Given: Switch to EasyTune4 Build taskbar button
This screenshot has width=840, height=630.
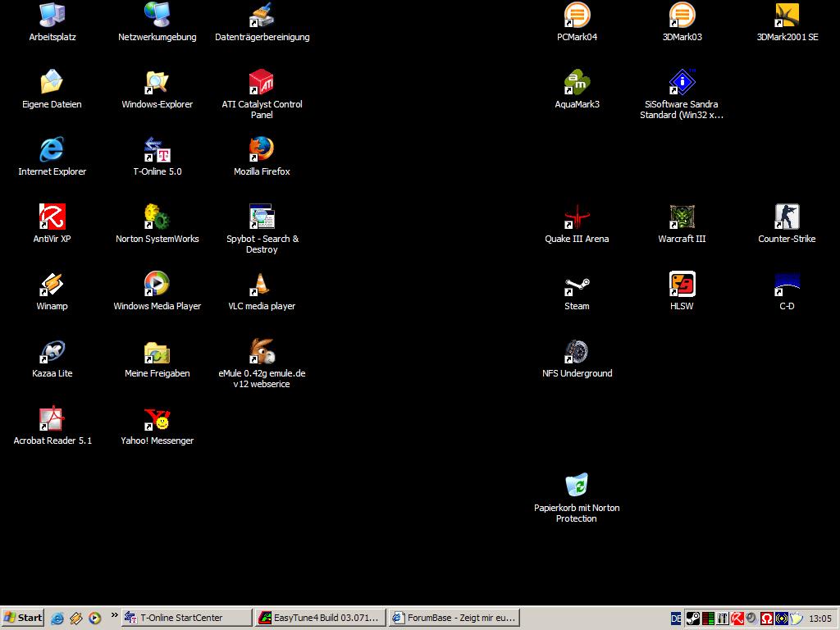Looking at the screenshot, I should [x=320, y=618].
